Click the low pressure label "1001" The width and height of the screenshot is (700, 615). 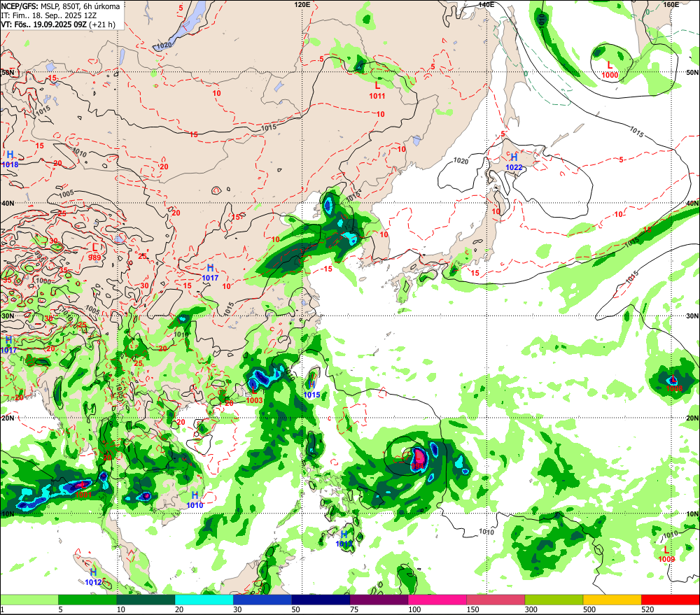click(83, 495)
